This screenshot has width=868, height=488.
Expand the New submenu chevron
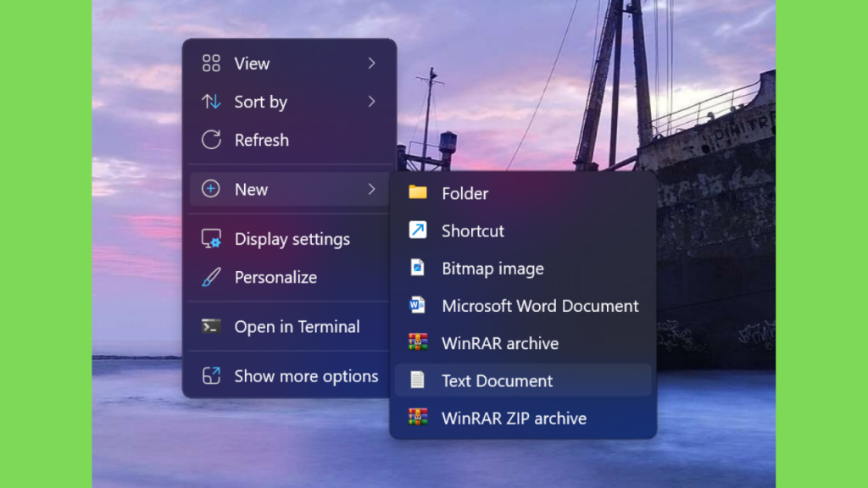[x=371, y=189]
